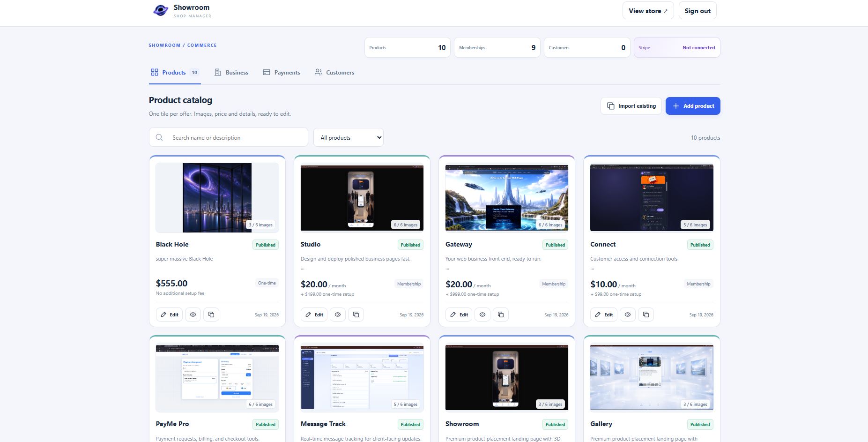Viewport: 868px width, 442px height.
Task: Open the Showroom product thumbnail
Action: coord(507,378)
